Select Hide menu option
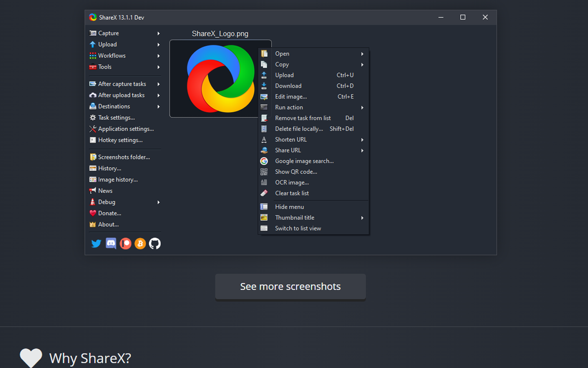Image resolution: width=588 pixels, height=368 pixels. (313, 207)
